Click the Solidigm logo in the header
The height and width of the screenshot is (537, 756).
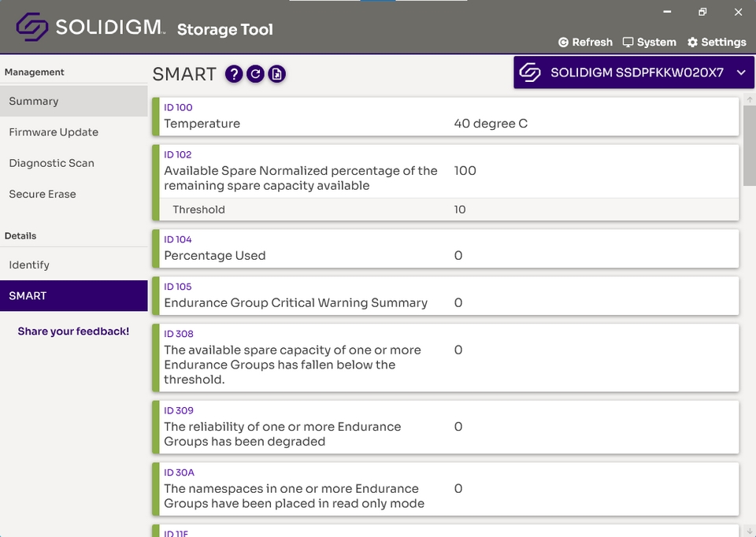(x=91, y=27)
